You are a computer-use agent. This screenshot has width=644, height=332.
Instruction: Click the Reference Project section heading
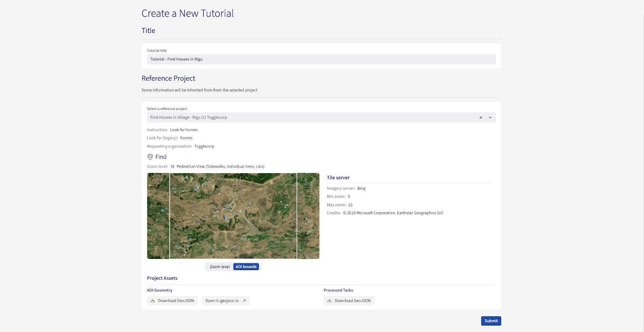(x=168, y=78)
